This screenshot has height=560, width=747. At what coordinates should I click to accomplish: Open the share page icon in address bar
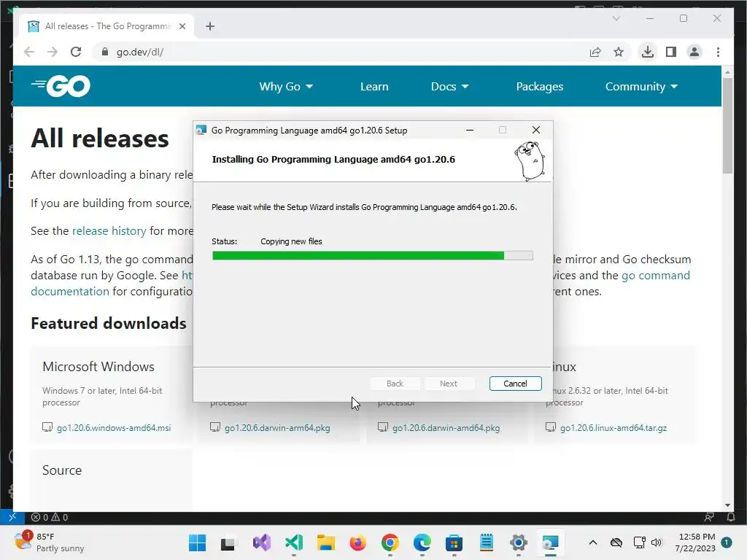tap(595, 52)
